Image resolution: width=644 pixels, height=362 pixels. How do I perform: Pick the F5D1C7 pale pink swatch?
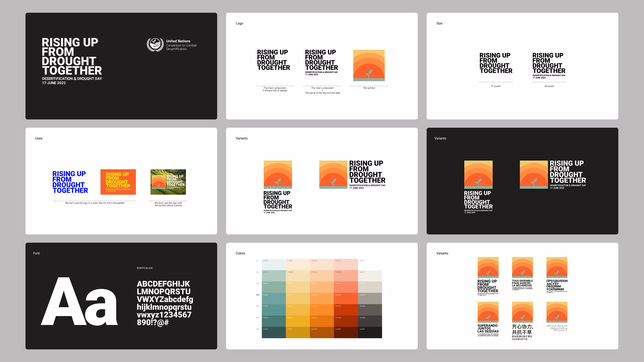click(346, 264)
